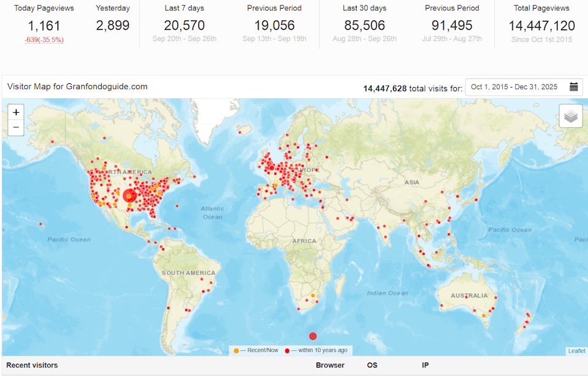Click the large red marker south of Africa
This screenshot has width=588, height=376.
[x=313, y=336]
